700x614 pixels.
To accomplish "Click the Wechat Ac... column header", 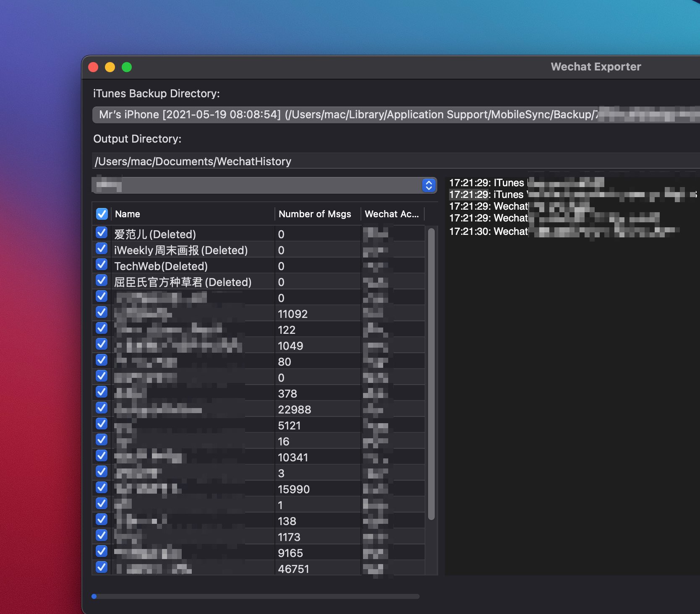I will [x=392, y=214].
